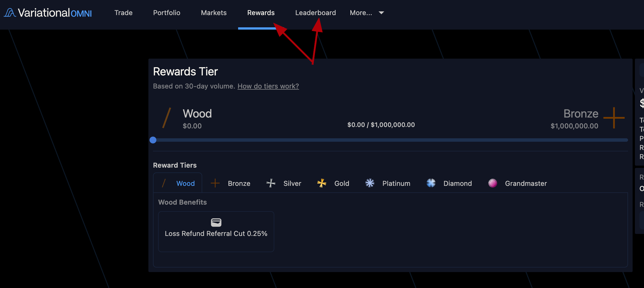
Task: Select the Bronze reward tier tab
Action: pyautogui.click(x=239, y=184)
